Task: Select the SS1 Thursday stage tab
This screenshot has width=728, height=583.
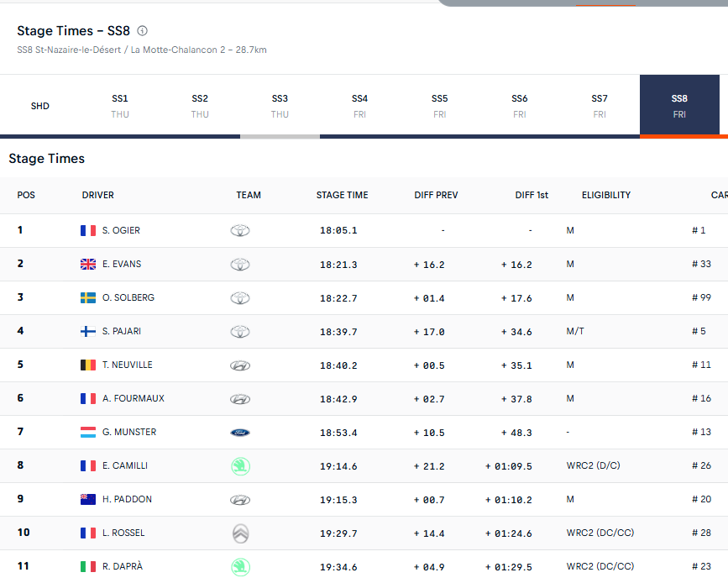Action: point(120,106)
